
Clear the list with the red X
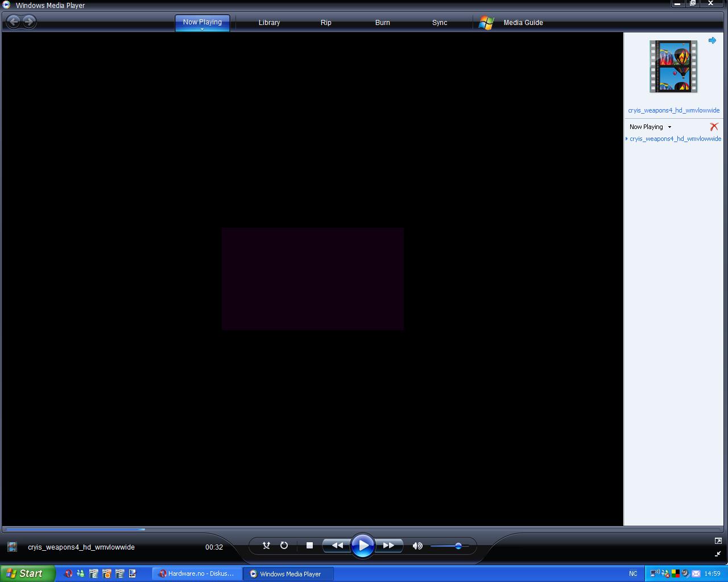click(714, 127)
